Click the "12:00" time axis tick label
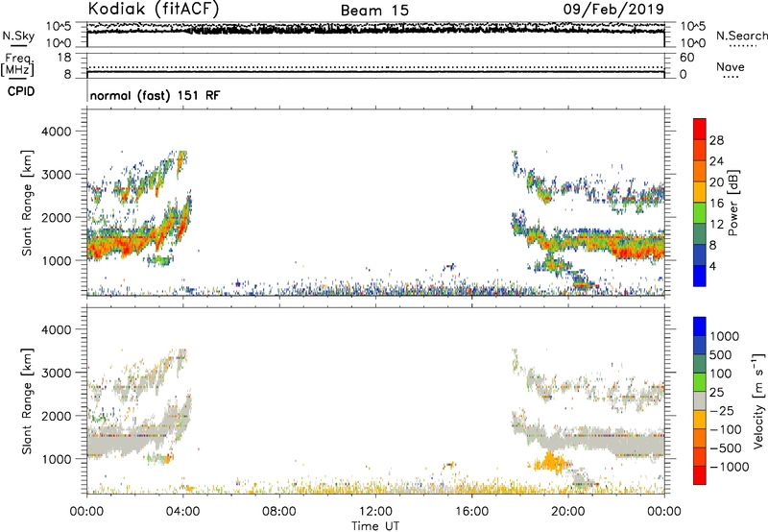768x532 pixels. click(x=375, y=512)
